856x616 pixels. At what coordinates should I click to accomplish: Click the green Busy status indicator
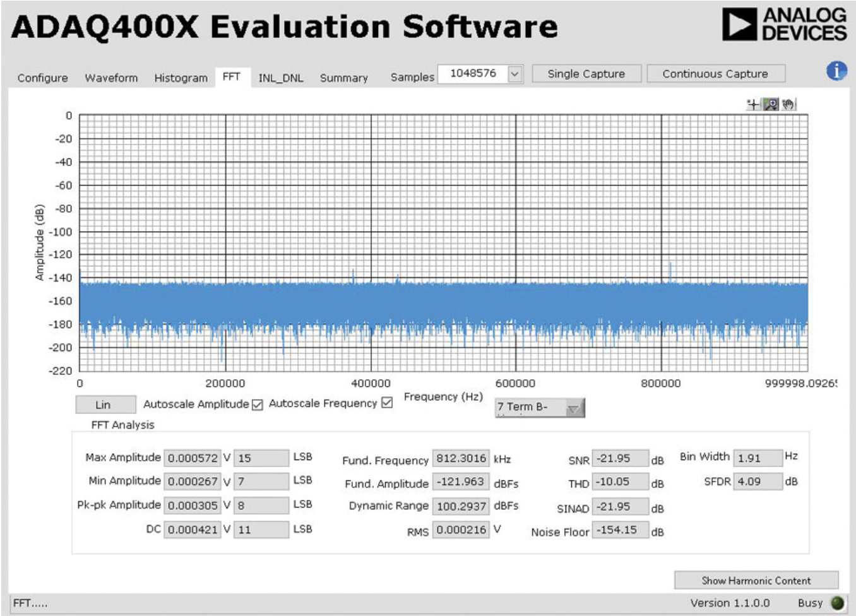tap(838, 603)
